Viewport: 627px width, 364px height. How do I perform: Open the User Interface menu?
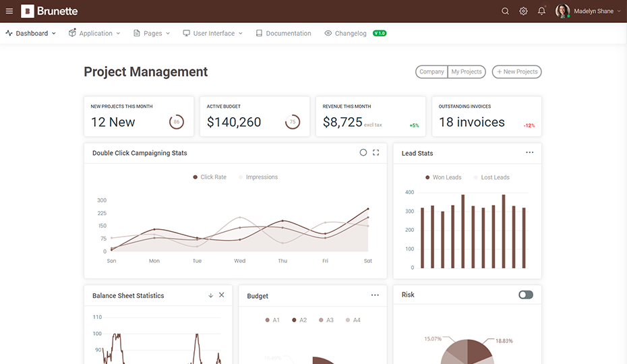(x=213, y=33)
